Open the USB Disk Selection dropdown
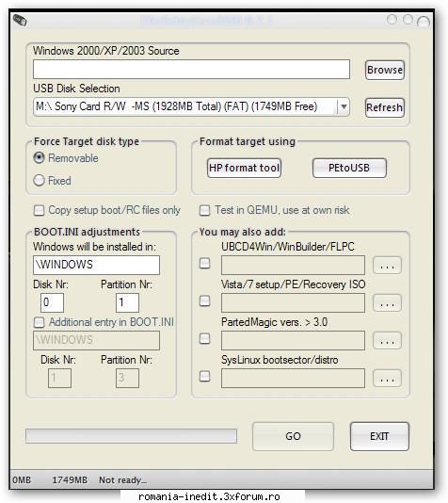448x503 pixels. point(344,106)
